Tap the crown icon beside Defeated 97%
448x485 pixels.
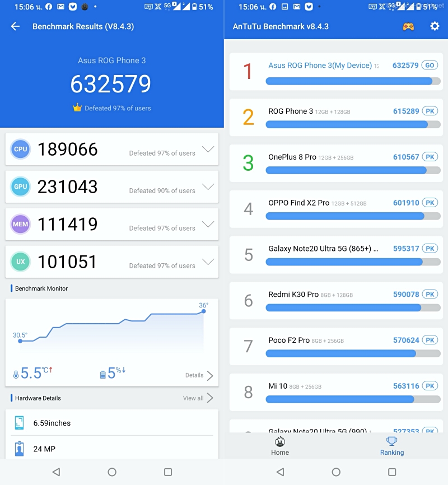[x=77, y=108]
